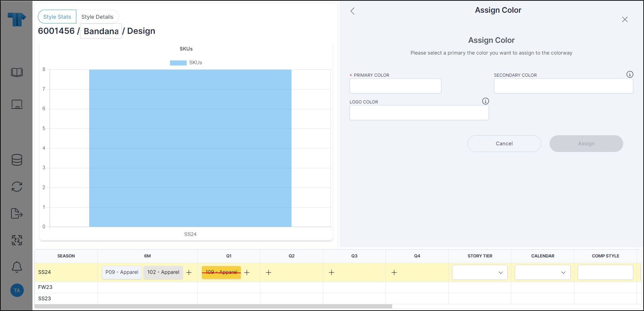The image size is (644, 311).
Task: Click the sync/refresh icon in the sidebar
Action: pyautogui.click(x=16, y=186)
